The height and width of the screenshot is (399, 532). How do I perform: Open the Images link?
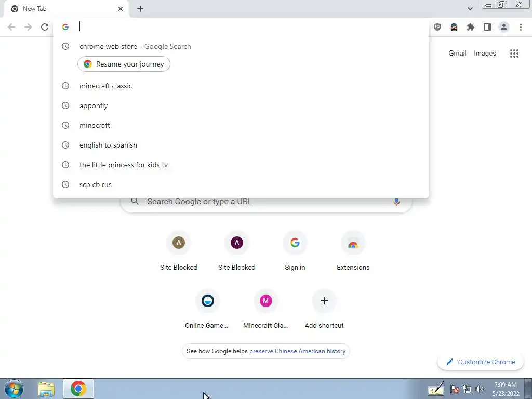(485, 54)
